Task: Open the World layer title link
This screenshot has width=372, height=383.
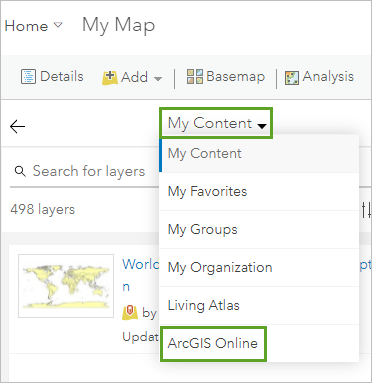Action: (x=141, y=264)
